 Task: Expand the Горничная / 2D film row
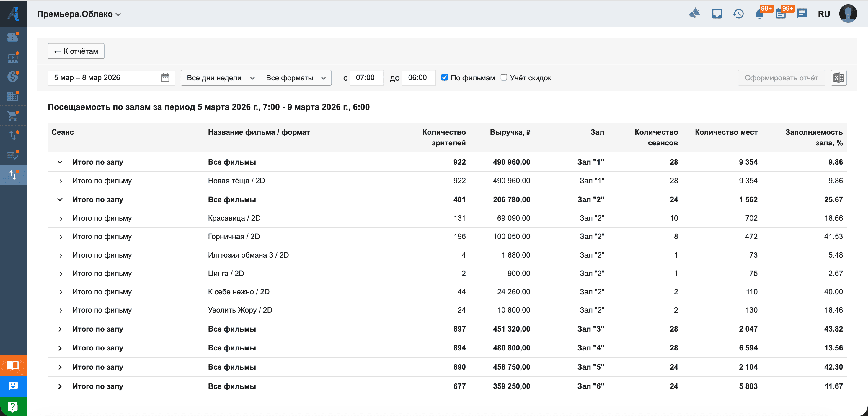pyautogui.click(x=61, y=237)
